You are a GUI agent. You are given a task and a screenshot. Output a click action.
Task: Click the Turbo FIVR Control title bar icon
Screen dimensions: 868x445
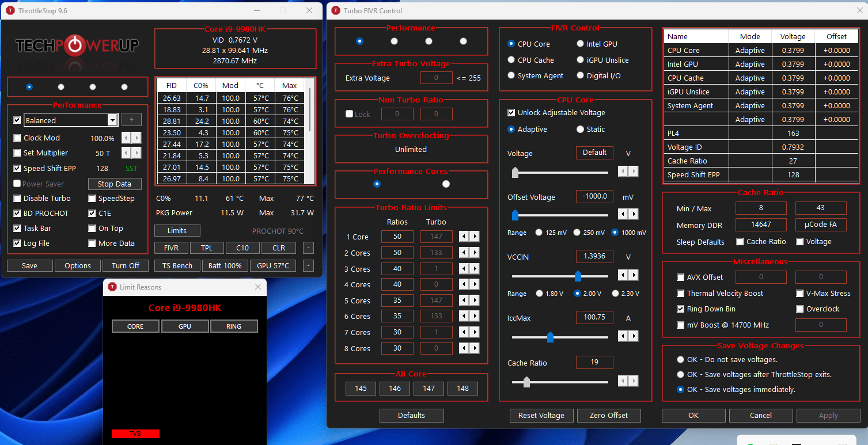tap(335, 10)
